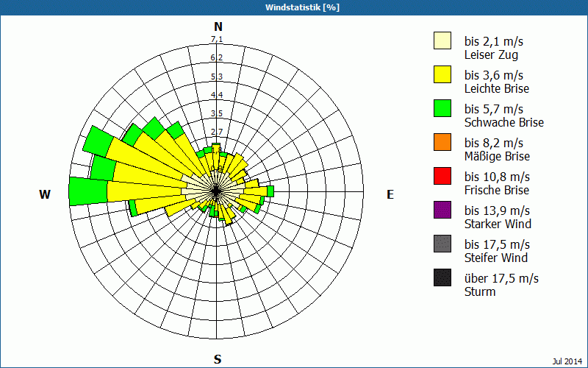
Task: Click the green tip of the west wind bar
Action: coord(87,191)
